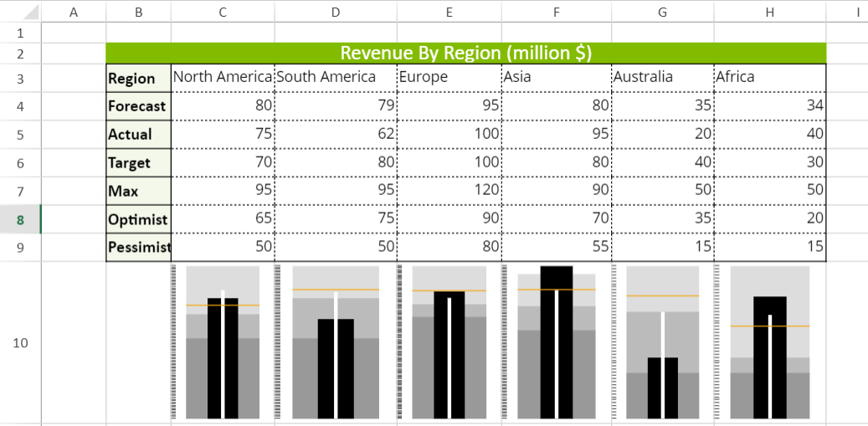This screenshot has height=426, width=868.
Task: Select the Africa bullet chart
Action: click(x=770, y=342)
